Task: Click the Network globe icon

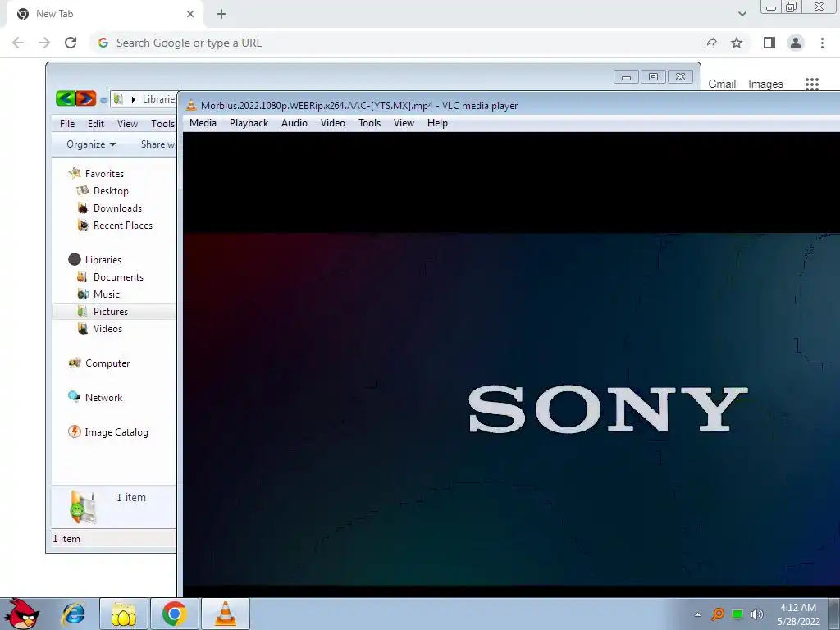Action: click(75, 397)
